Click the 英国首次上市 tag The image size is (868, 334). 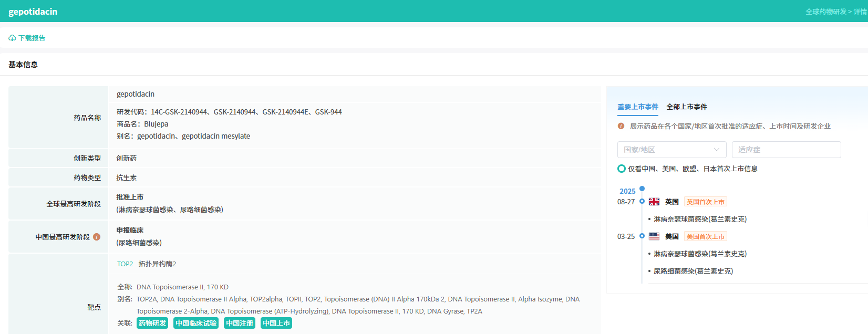click(x=706, y=202)
